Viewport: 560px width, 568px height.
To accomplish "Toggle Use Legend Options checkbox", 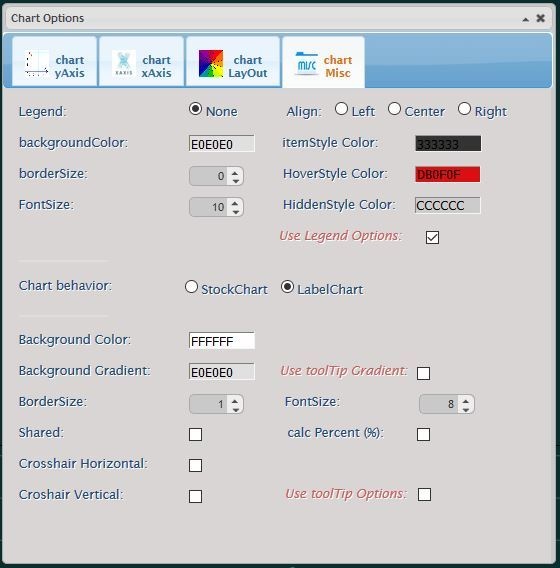I will coord(432,238).
